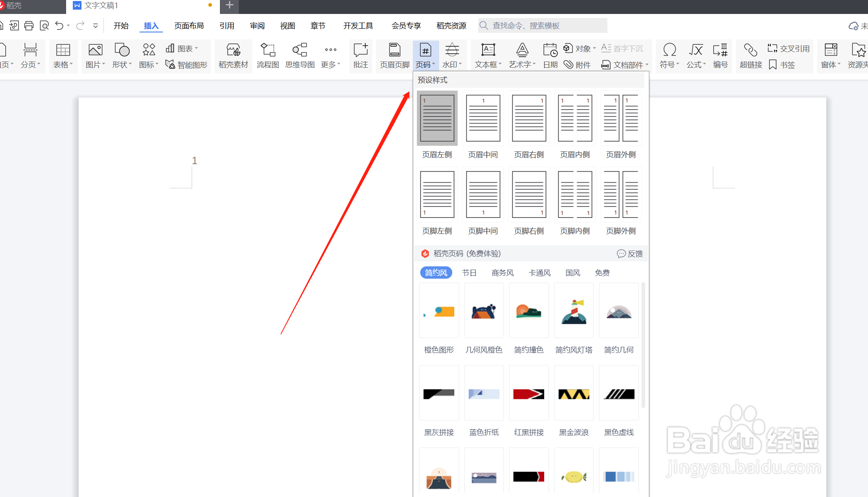
Task: Switch to the 审阅 ribbon tab
Action: [257, 25]
